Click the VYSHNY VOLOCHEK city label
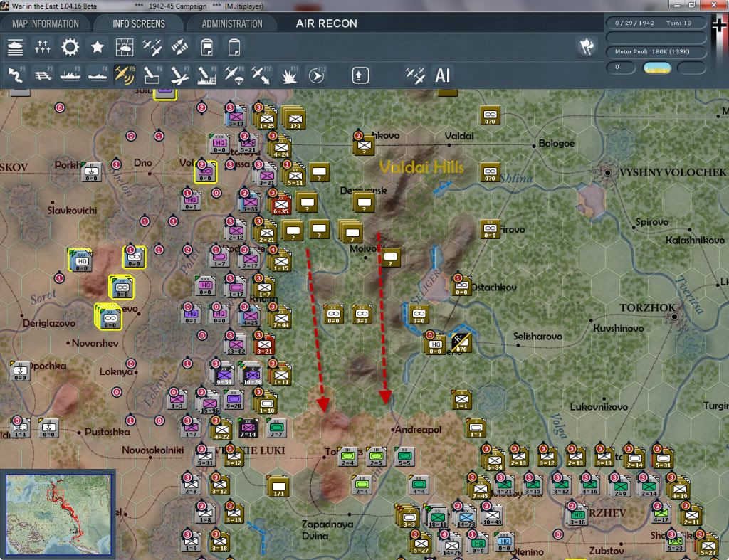This screenshot has width=729, height=560. pyautogui.click(x=672, y=172)
